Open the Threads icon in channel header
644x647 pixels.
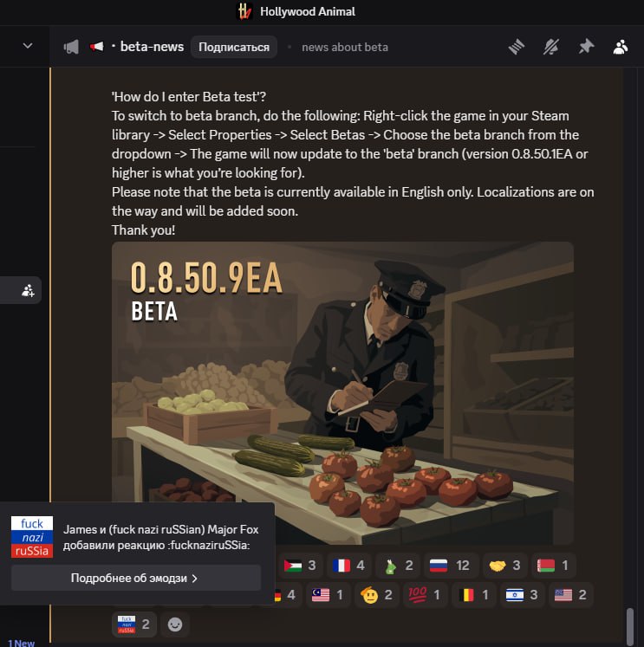[x=517, y=47]
